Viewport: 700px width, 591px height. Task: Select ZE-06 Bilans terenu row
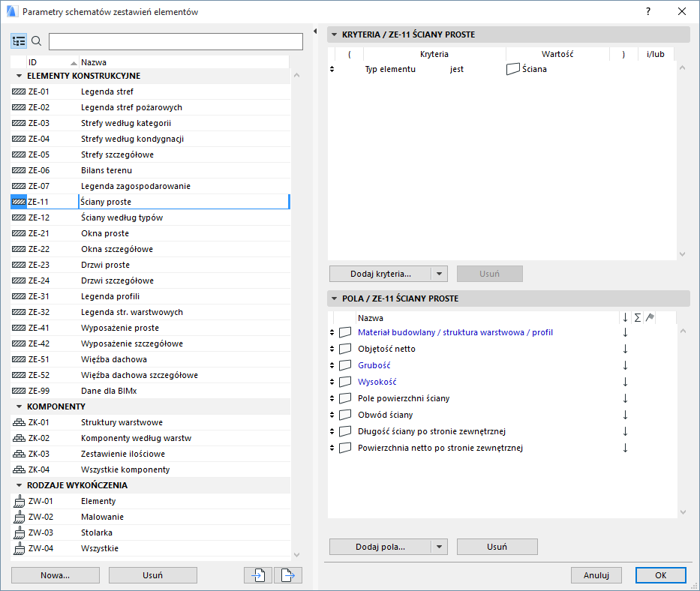tap(151, 170)
